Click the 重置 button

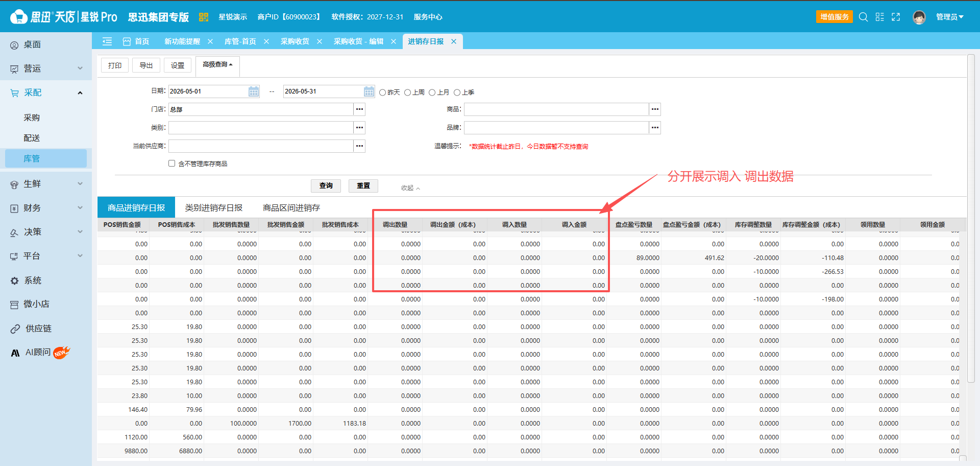[x=363, y=185]
